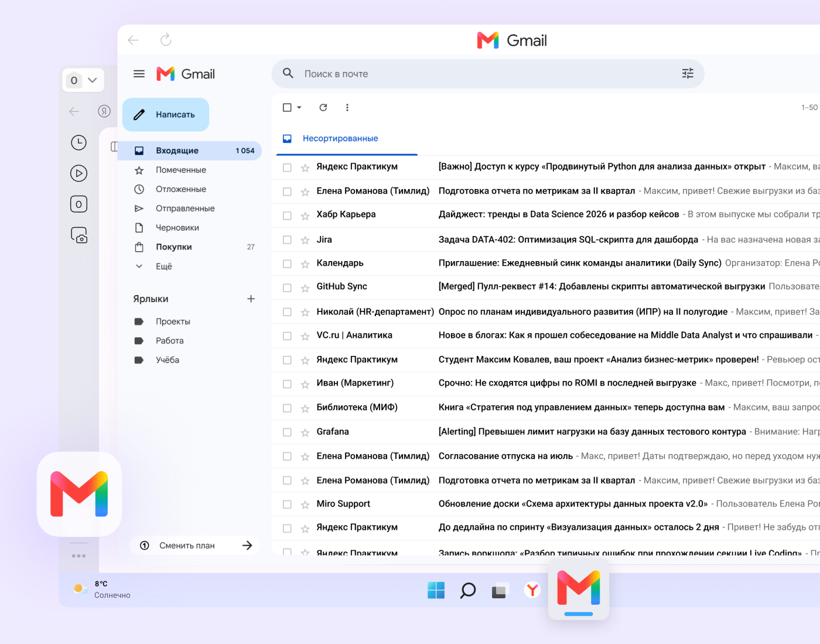The width and height of the screenshot is (820, 644).
Task: Click the search magnifier icon in mail search
Action: coord(288,73)
